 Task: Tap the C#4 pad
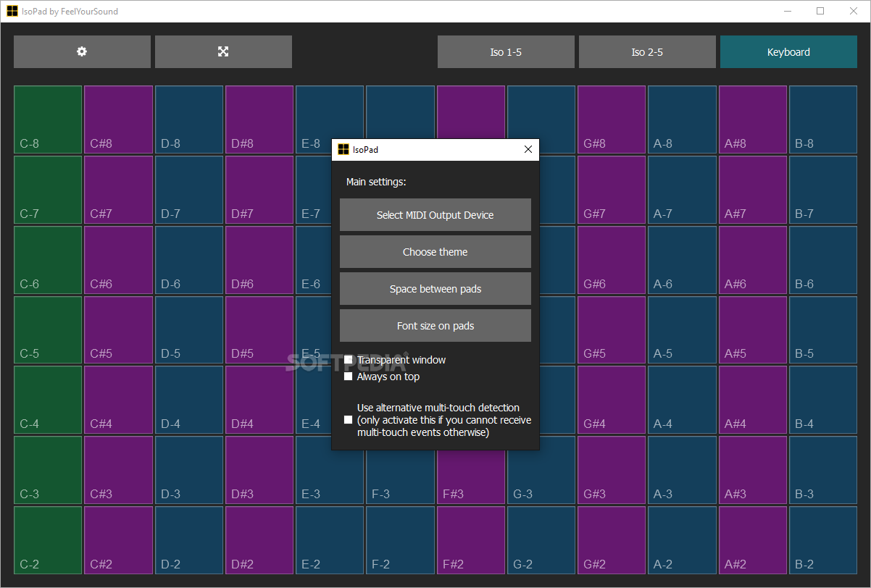(x=119, y=400)
